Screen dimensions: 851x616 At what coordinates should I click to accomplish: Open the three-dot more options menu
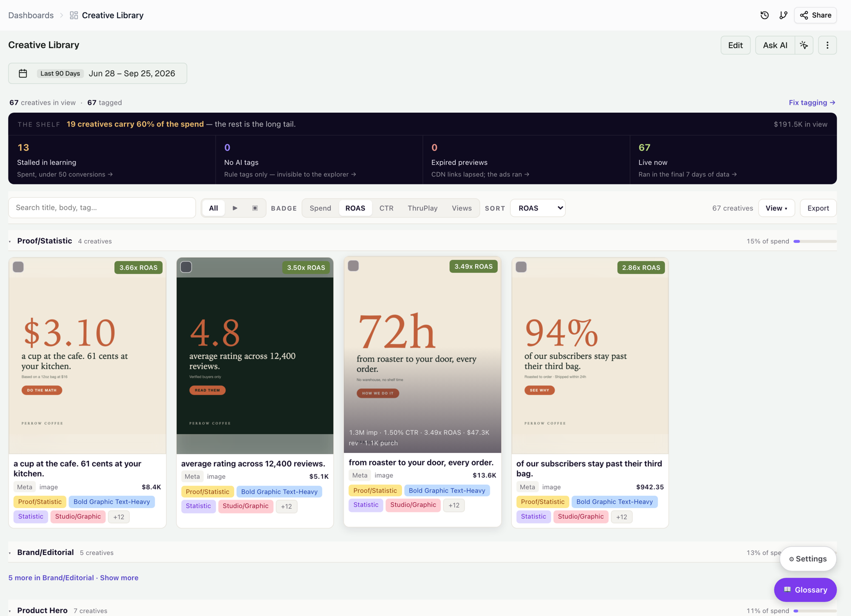(827, 45)
